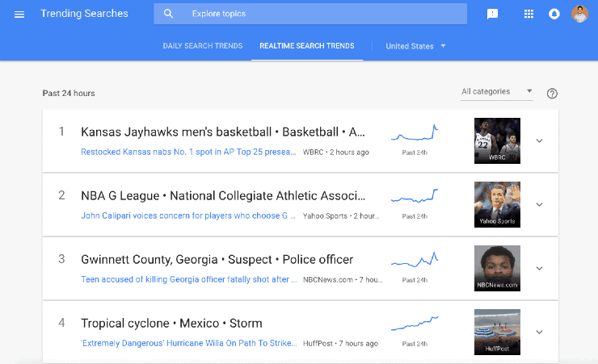Image resolution: width=598 pixels, height=364 pixels.
Task: Click the NBCNews.com suspect thumbnail
Action: (497, 268)
